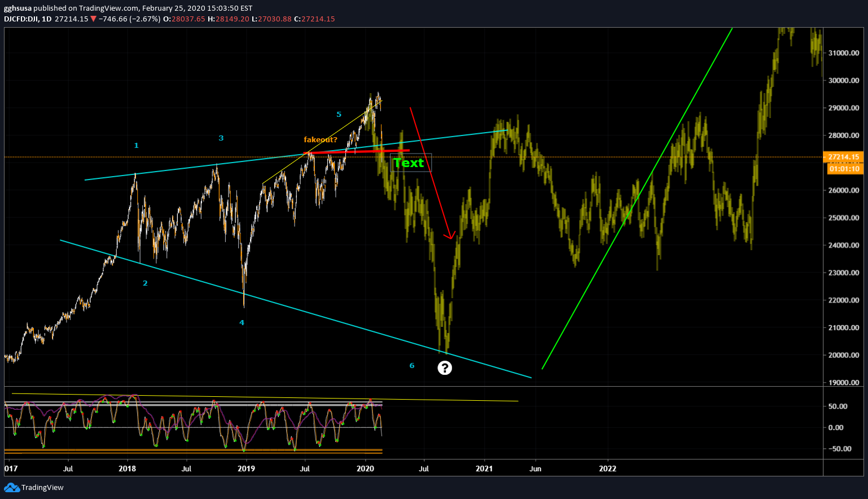Click the 29000.00 price axis label

844,108
